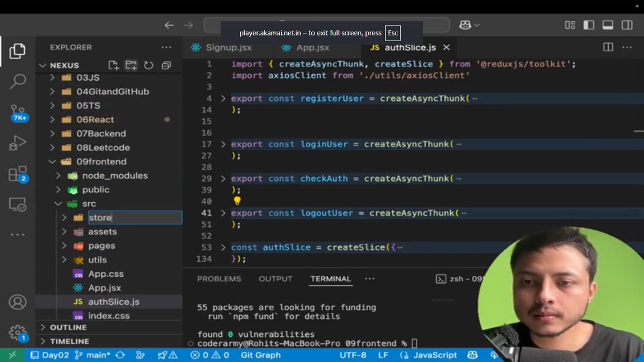
Task: Click the store folder name input field
Action: [134, 217]
